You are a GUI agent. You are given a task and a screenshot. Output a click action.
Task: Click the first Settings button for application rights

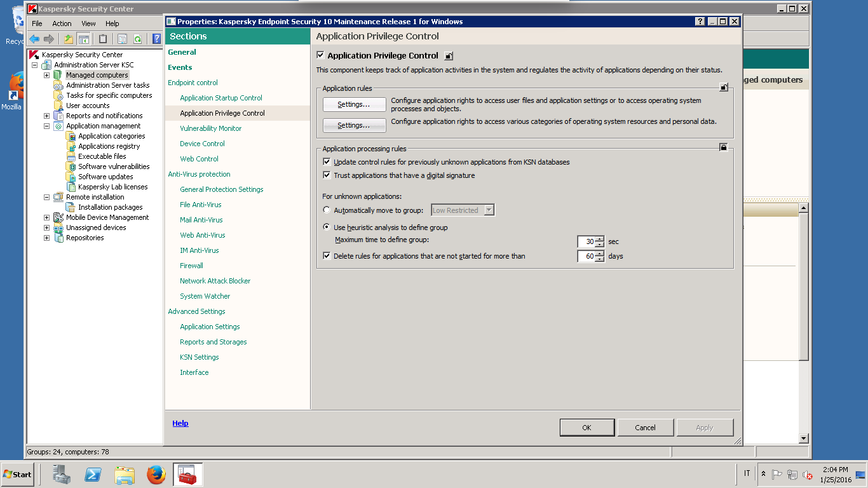tap(354, 104)
